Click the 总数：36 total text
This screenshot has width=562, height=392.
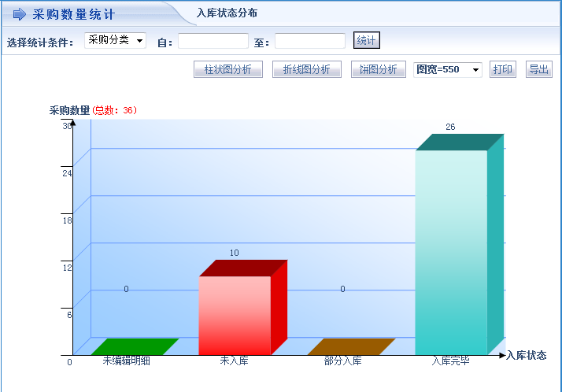click(115, 110)
